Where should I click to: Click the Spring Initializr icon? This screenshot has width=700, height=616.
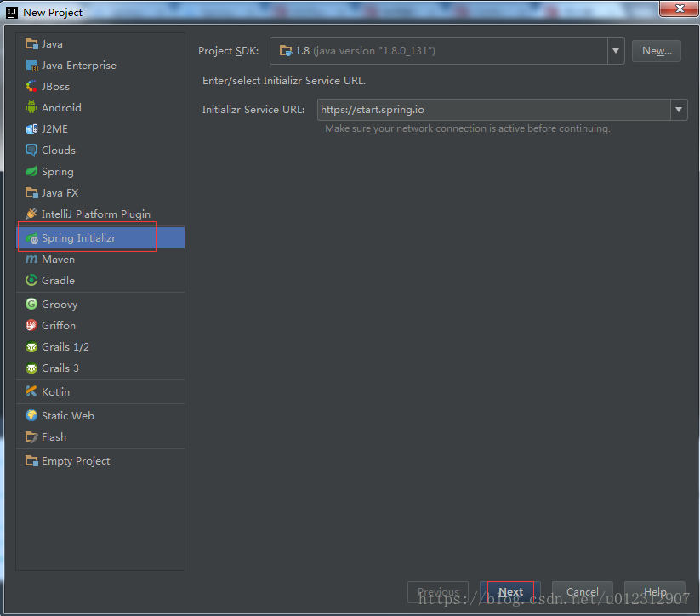coord(31,238)
